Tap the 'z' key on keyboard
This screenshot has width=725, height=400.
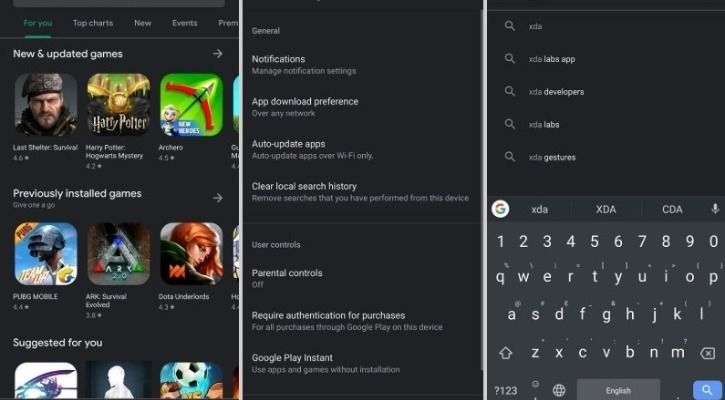pyautogui.click(x=535, y=352)
